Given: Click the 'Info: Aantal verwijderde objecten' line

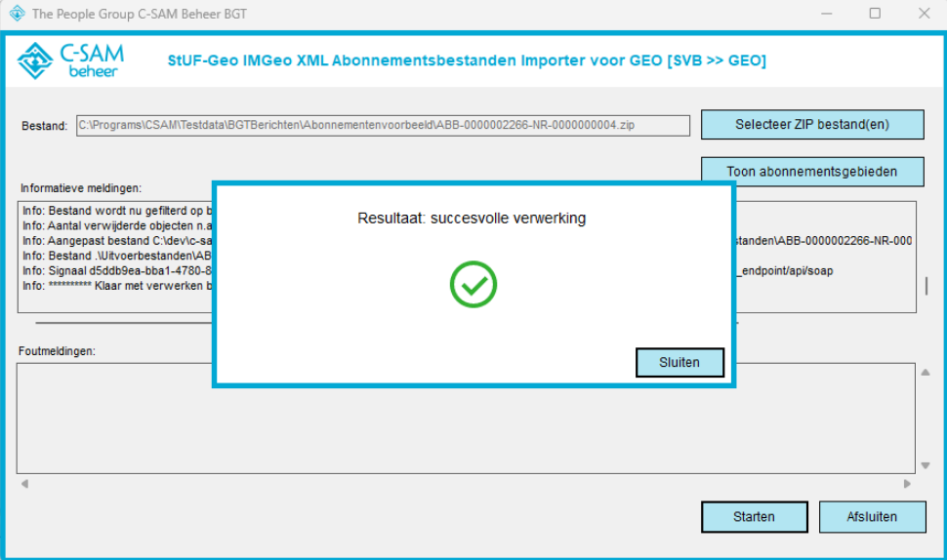Looking at the screenshot, I should point(118,225).
